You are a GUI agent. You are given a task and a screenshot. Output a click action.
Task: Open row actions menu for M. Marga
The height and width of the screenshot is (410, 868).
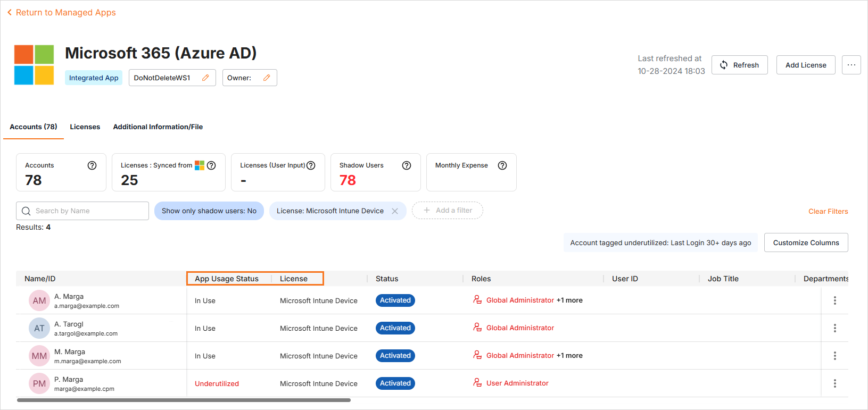(x=835, y=356)
